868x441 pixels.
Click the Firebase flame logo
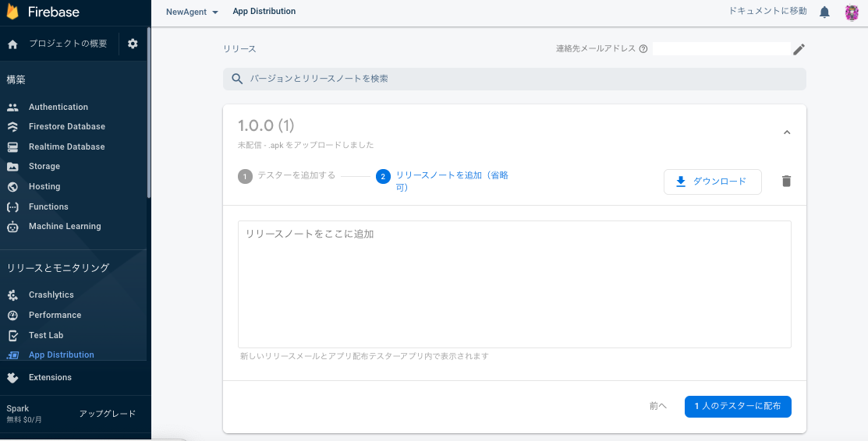point(12,11)
